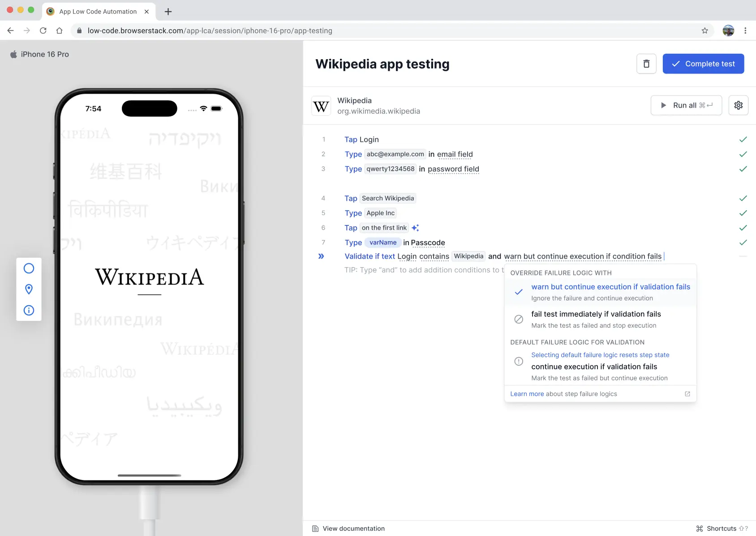Bookmark page with star icon
The image size is (756, 536).
coord(704,30)
